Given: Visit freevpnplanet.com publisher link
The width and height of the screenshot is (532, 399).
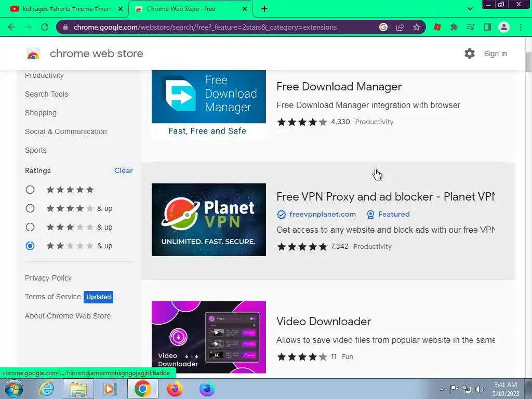Looking at the screenshot, I should click(322, 214).
